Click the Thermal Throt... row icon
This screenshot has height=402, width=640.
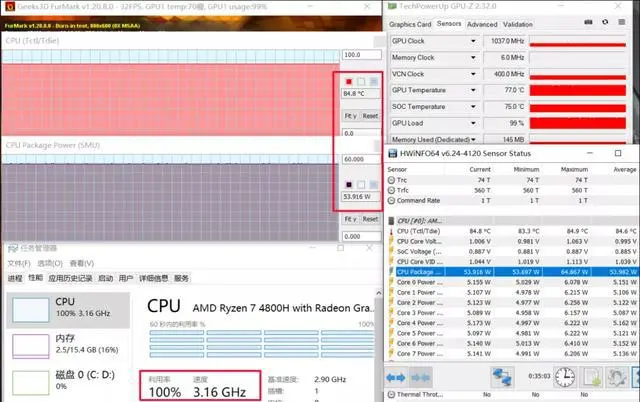[x=391, y=394]
